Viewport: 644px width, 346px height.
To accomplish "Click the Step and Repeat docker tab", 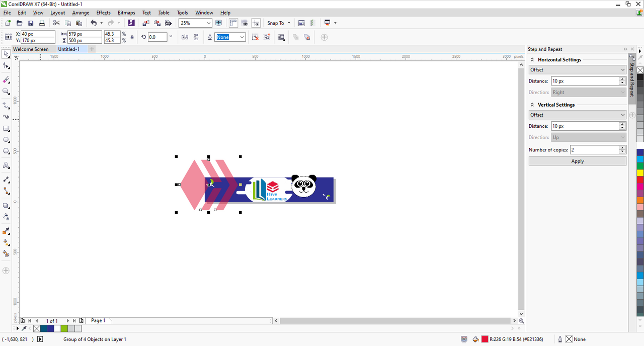I will click(x=632, y=79).
